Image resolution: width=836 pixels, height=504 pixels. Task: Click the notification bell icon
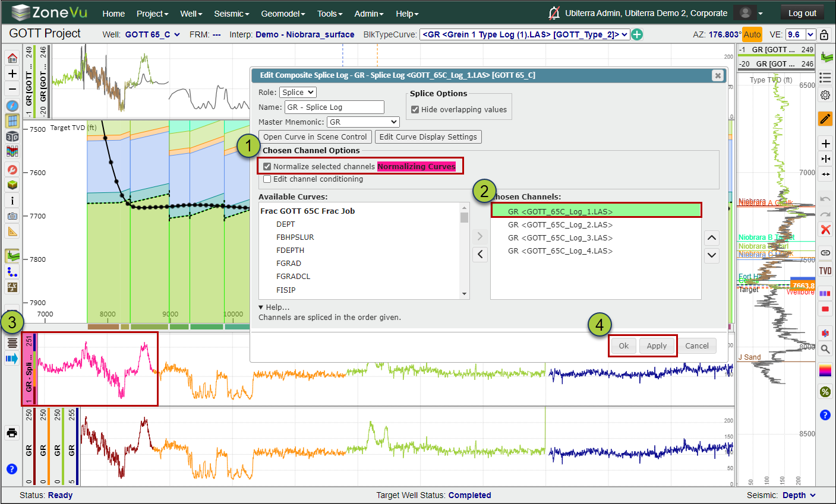(x=554, y=13)
